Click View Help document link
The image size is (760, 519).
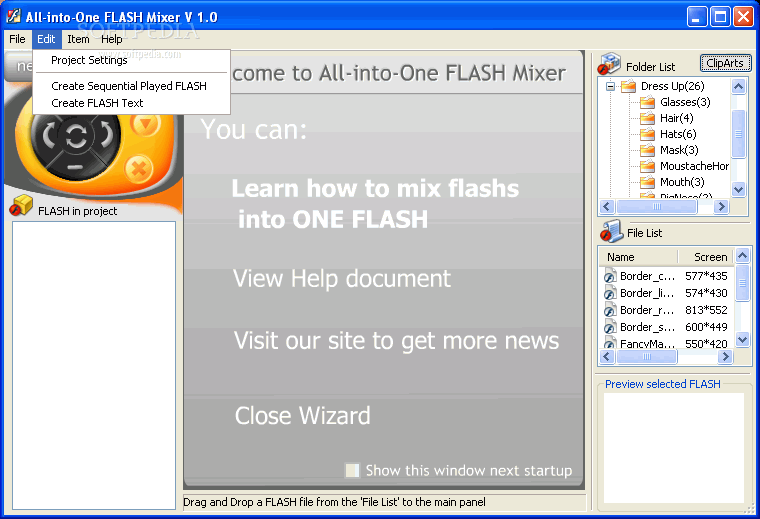(x=342, y=279)
